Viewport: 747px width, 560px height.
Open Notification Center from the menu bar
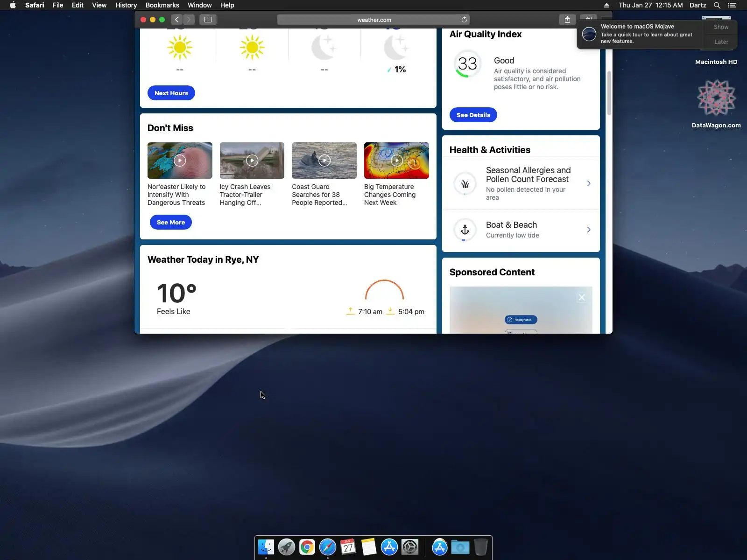(x=732, y=5)
